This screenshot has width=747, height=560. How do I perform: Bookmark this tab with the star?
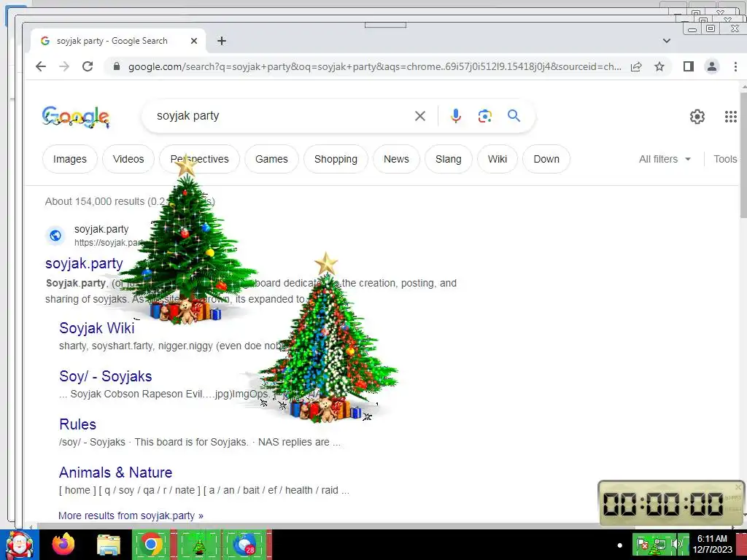pyautogui.click(x=659, y=66)
